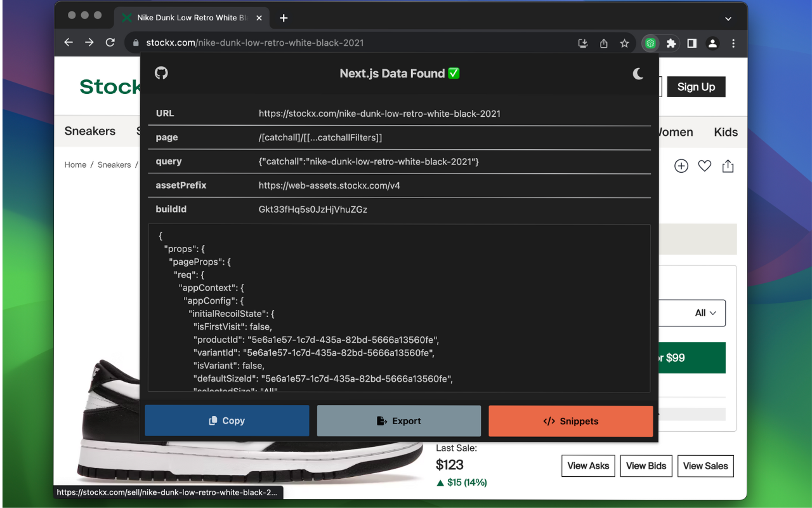The height and width of the screenshot is (508, 812).
Task: Open the Chrome profile icon
Action: pos(712,43)
